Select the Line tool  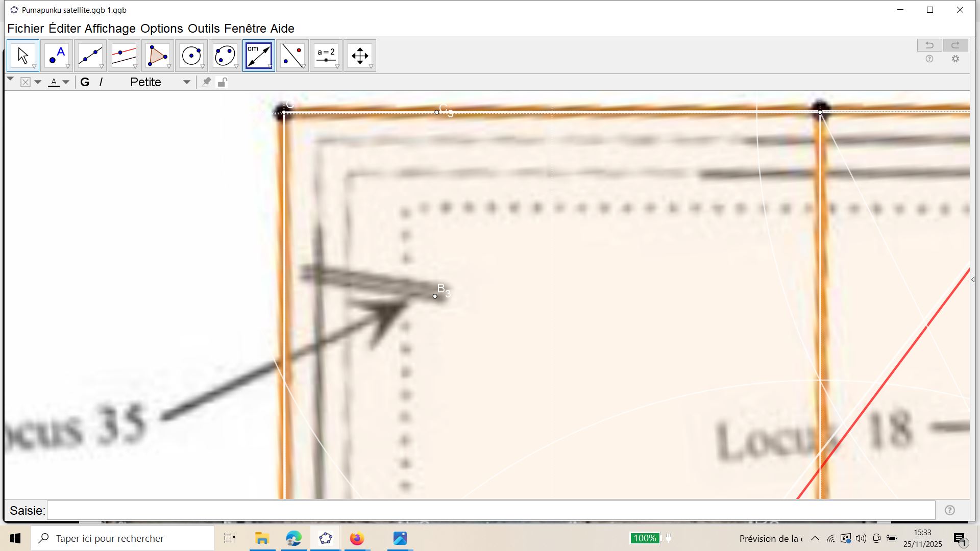coord(90,55)
